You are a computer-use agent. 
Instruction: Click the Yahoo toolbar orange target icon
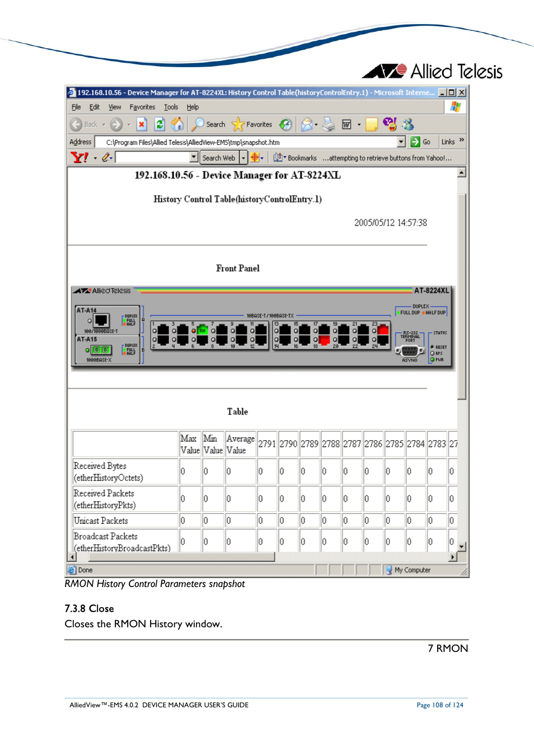click(x=255, y=158)
